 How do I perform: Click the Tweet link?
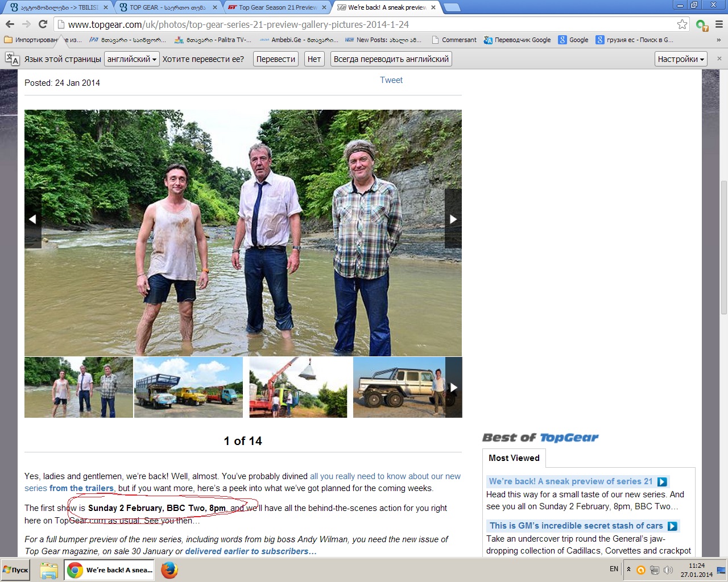click(x=391, y=80)
